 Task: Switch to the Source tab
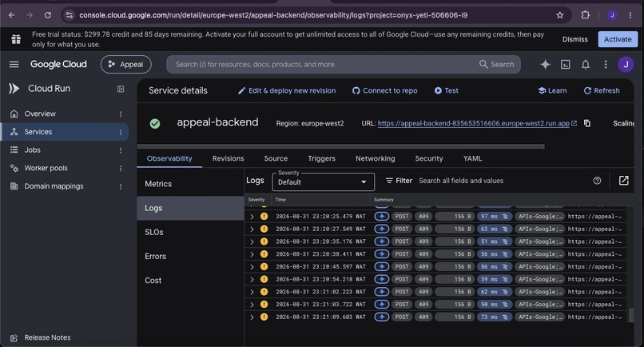coord(276,158)
